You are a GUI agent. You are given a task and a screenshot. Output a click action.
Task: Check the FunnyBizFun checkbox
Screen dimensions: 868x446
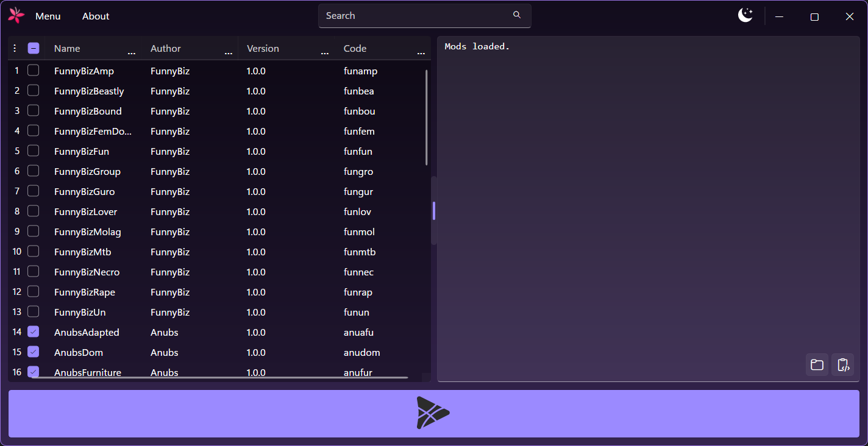[34, 151]
